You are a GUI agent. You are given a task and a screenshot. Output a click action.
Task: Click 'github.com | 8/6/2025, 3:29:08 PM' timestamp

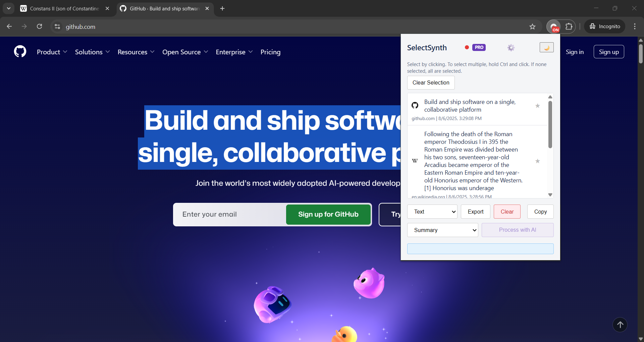tap(446, 118)
